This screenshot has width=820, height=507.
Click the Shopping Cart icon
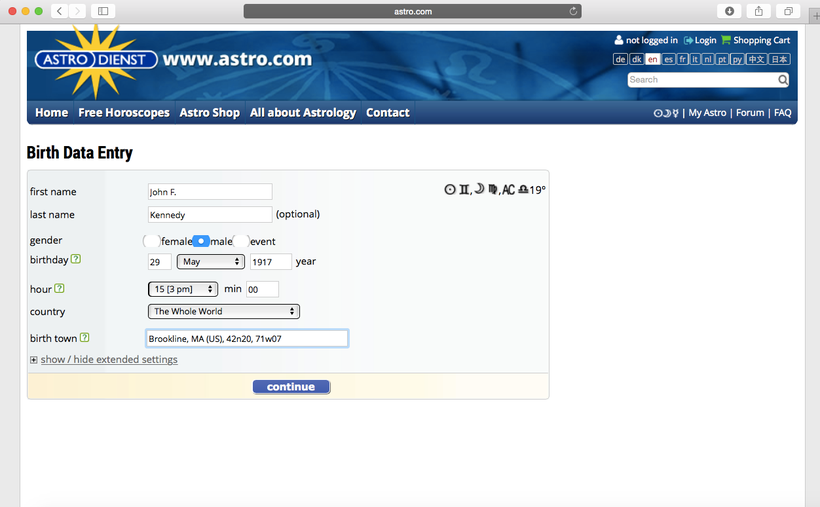(726, 40)
